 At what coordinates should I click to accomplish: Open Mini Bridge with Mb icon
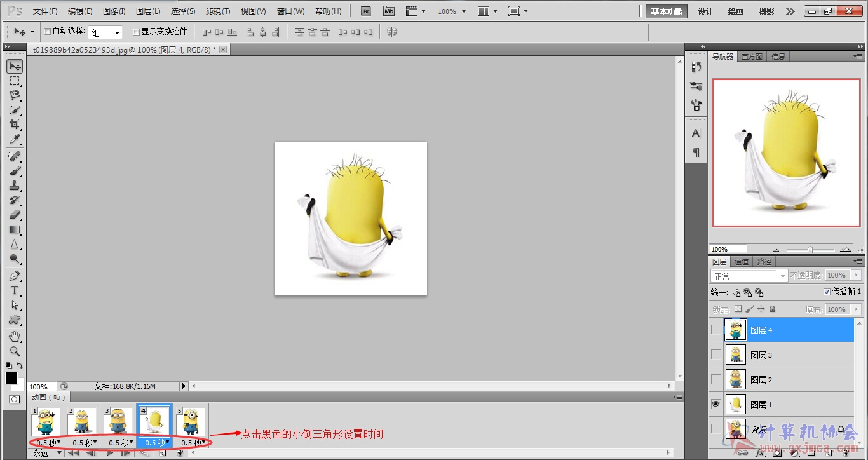(x=388, y=11)
